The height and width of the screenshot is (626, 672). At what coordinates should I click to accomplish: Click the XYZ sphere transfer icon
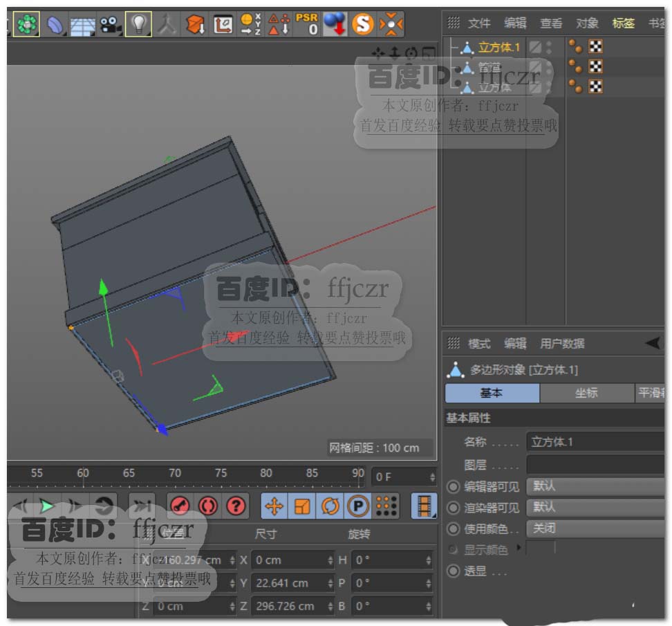251,24
